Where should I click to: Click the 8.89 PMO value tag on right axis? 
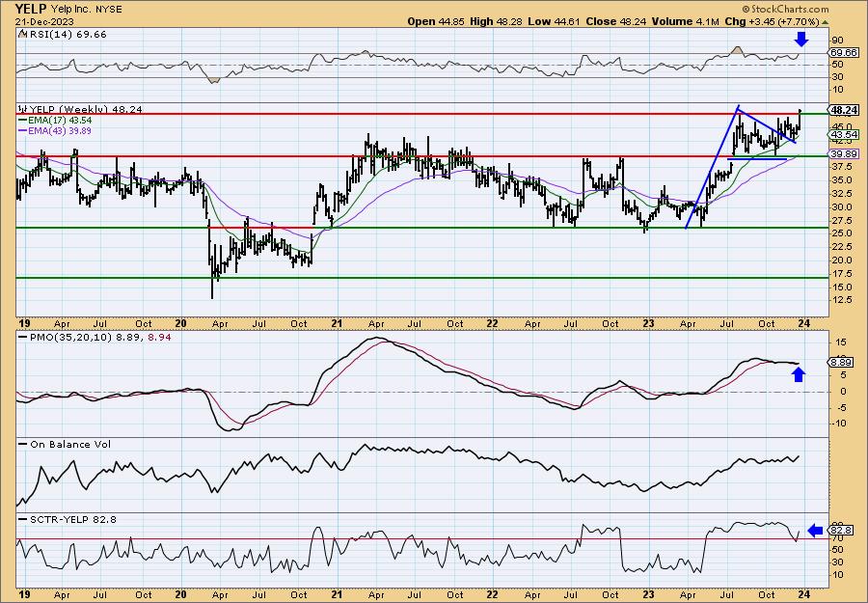tap(841, 362)
